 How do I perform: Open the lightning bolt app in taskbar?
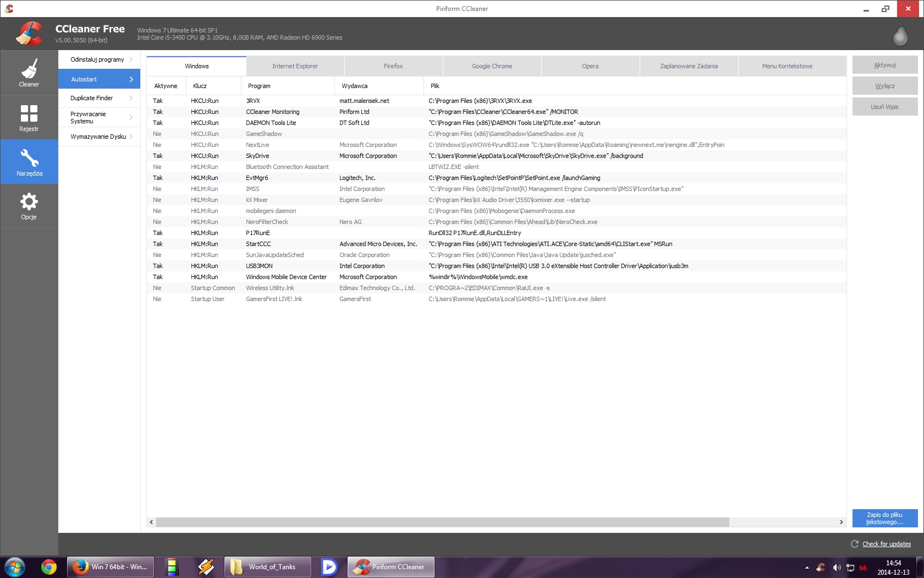click(206, 567)
